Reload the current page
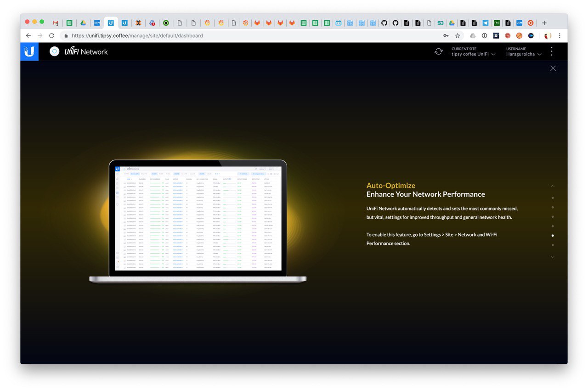The image size is (588, 391). (51, 35)
